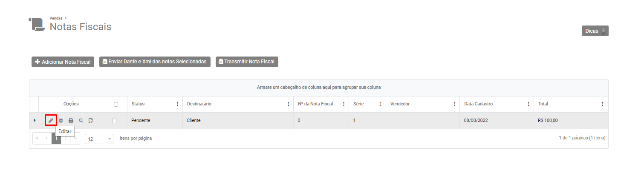This screenshot has height=170, width=644.
Task: Open the Status column menu dots
Action: 177,104
